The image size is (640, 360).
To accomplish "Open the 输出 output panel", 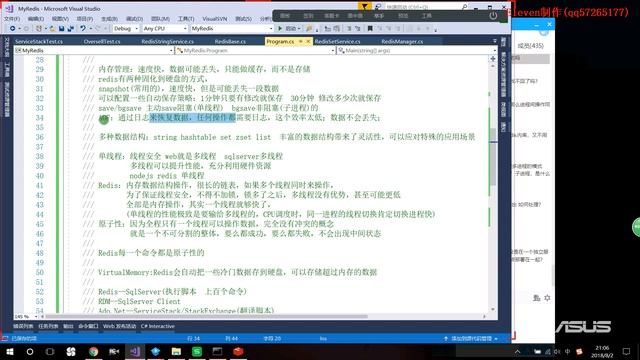I will pyautogui.click(x=68, y=326).
